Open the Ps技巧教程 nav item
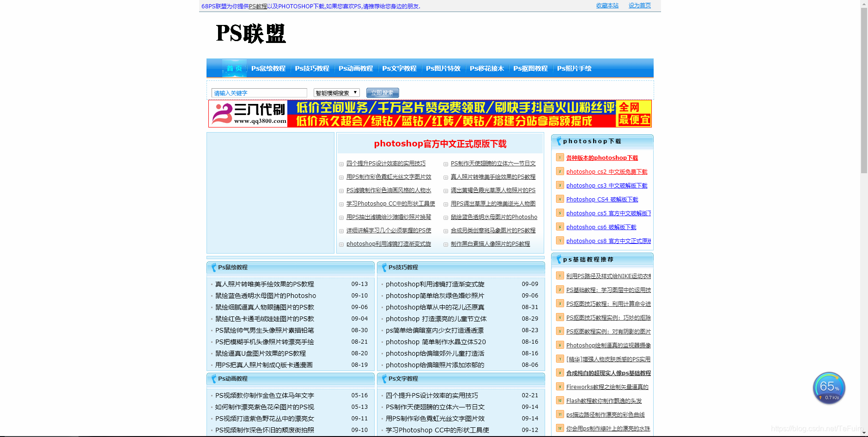868x437 pixels. tap(312, 68)
